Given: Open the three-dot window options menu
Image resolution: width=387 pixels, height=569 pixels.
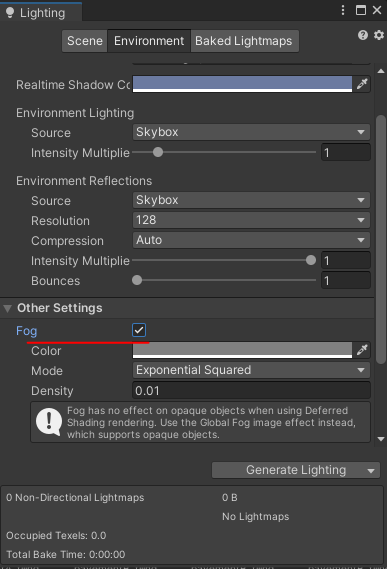Looking at the screenshot, I should 343,10.
